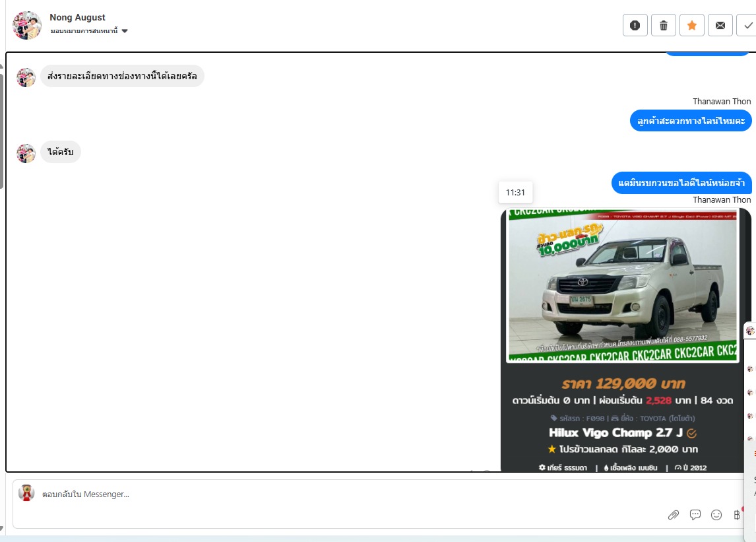The width and height of the screenshot is (756, 542).
Task: Click the conversation scrollbar on left edge
Action: (1, 130)
